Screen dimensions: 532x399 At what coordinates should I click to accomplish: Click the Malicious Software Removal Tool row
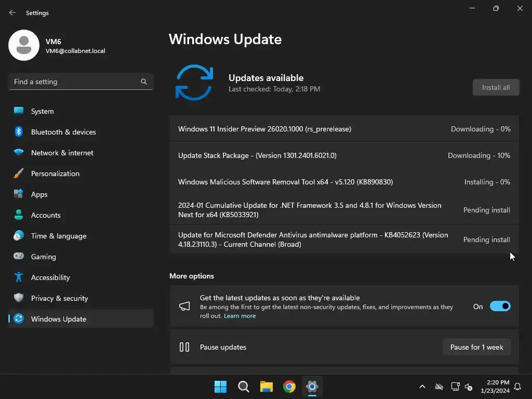pos(344,182)
